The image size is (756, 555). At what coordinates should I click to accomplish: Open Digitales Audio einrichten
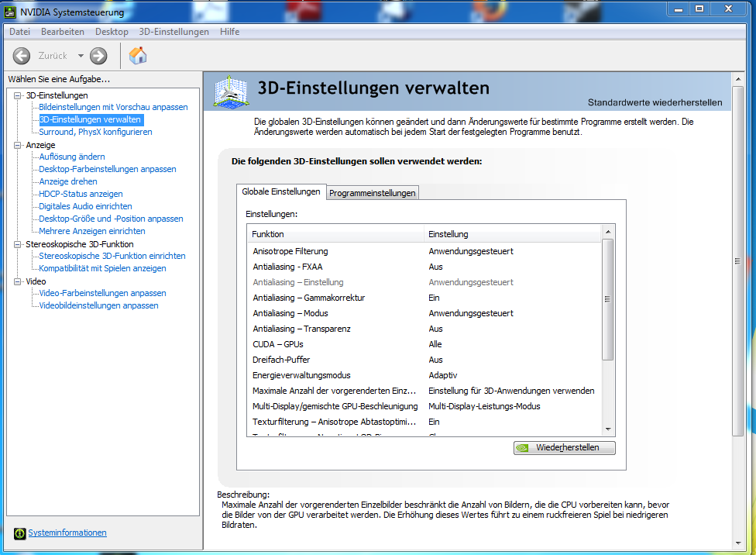tap(85, 206)
